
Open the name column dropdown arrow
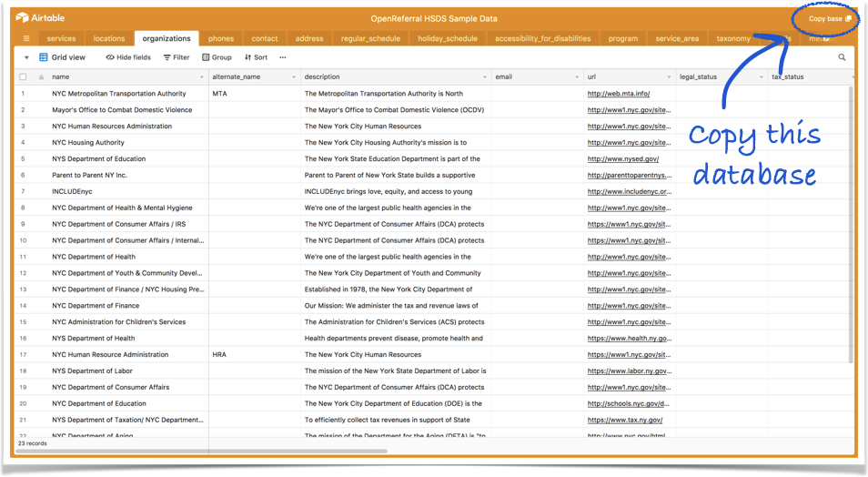tap(201, 77)
